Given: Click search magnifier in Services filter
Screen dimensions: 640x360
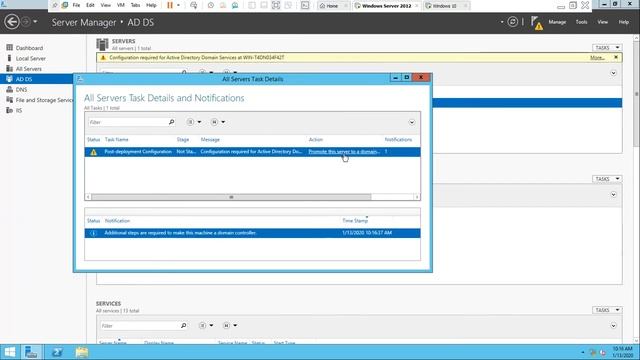Looking at the screenshot, I should coord(184,326).
